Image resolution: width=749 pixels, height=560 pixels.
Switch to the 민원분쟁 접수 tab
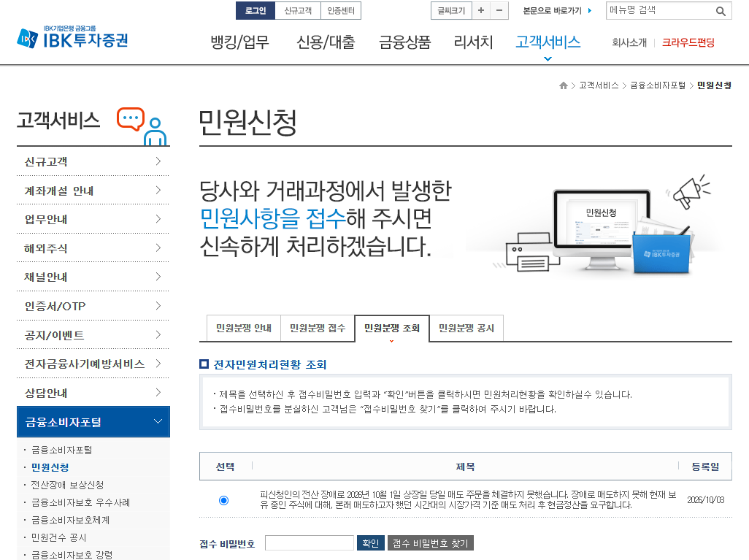[318, 329]
